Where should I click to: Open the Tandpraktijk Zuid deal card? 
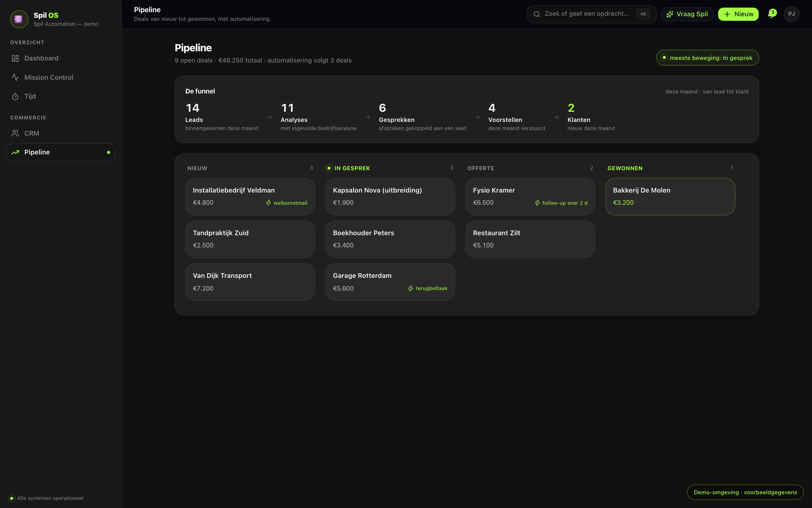[250, 239]
